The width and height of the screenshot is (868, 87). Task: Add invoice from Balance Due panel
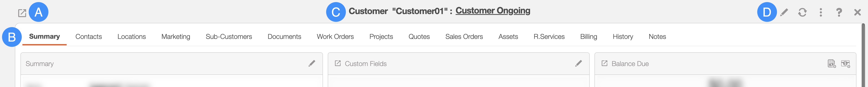pos(831,64)
